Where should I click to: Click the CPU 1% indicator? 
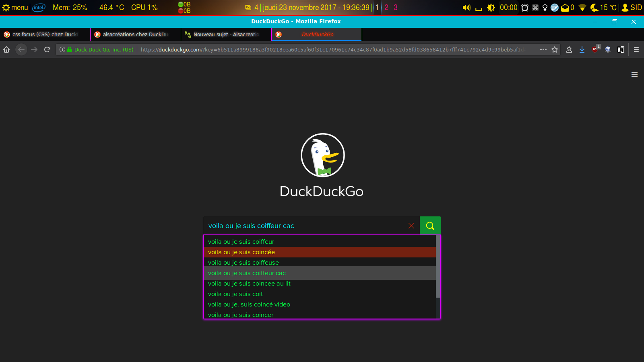tap(144, 8)
